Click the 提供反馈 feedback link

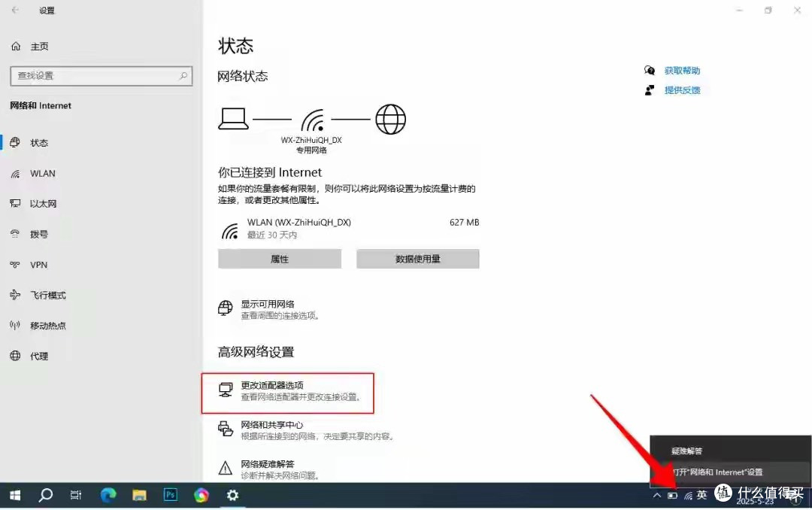682,90
